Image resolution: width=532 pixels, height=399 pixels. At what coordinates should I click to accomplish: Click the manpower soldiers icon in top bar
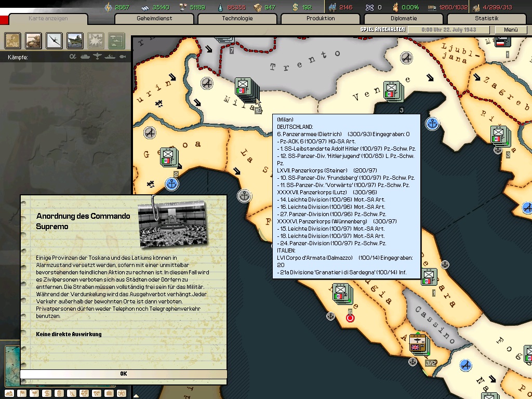(x=332, y=7)
